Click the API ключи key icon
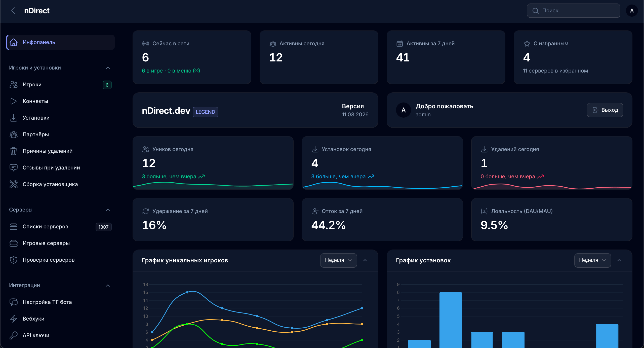 14,335
